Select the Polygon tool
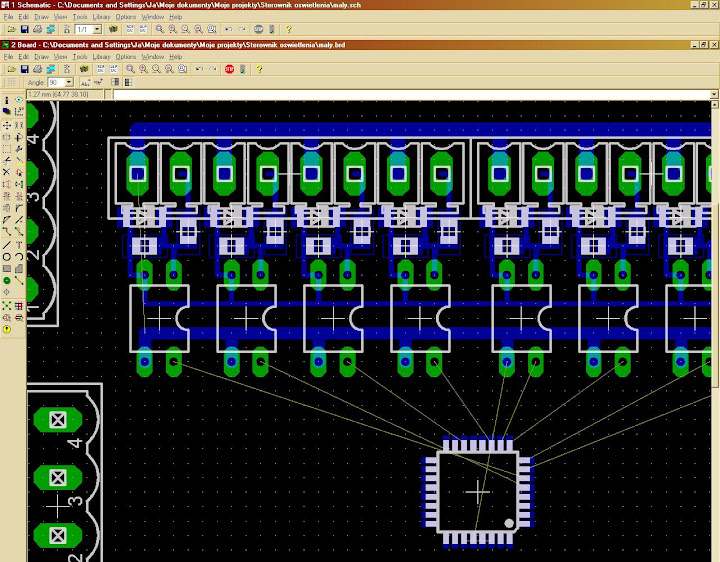The width and height of the screenshot is (720, 562). 19,269
